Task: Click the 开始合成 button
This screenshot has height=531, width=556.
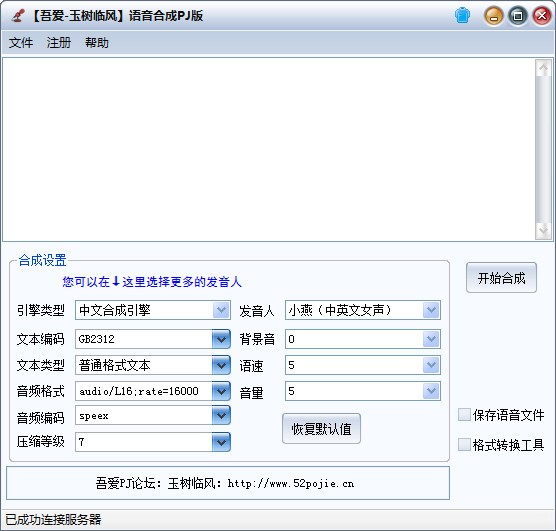Action: click(x=501, y=278)
